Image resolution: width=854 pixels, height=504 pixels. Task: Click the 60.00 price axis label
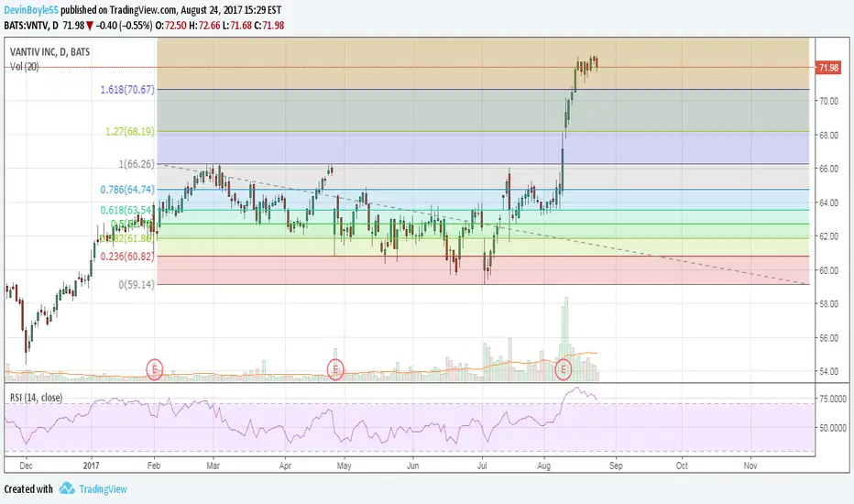click(827, 270)
